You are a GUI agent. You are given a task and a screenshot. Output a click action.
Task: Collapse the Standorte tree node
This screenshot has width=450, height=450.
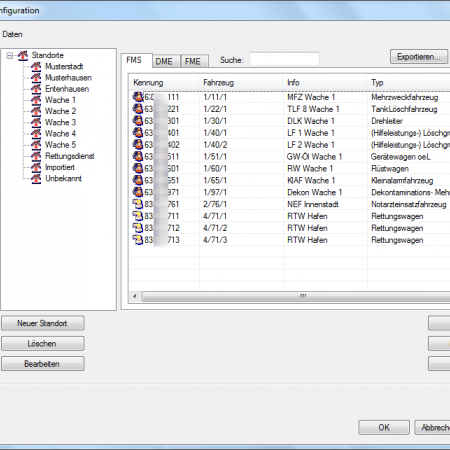(x=10, y=56)
